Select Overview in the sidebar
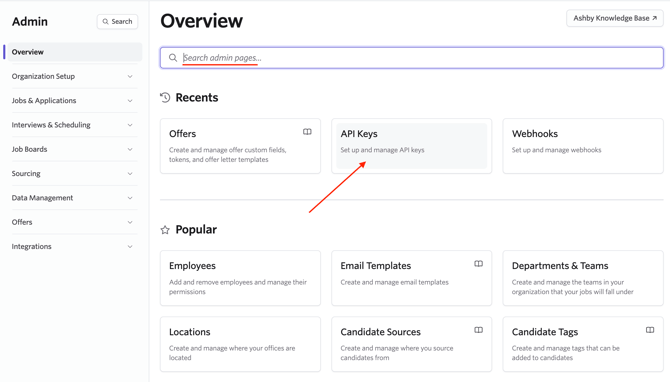The height and width of the screenshot is (382, 670). click(x=74, y=52)
